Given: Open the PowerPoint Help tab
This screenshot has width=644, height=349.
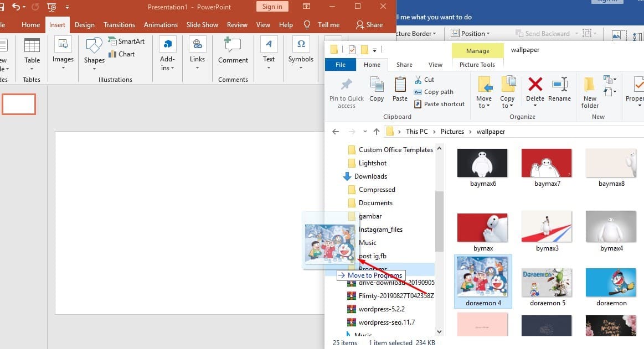Looking at the screenshot, I should [286, 24].
